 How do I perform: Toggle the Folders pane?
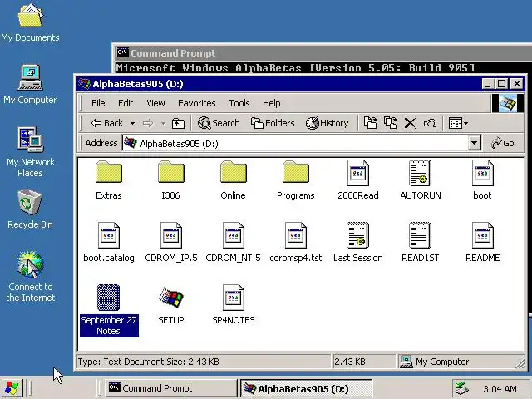tap(273, 123)
